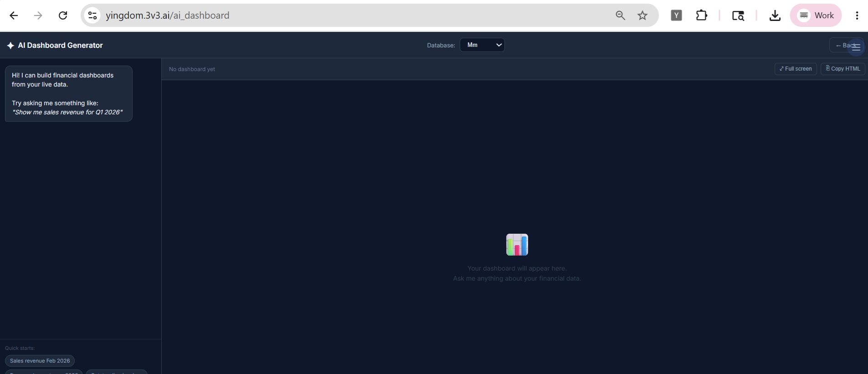Screen dimensions: 868x374
Task: Click the AI Dashboard Generator title
Action: (60, 46)
